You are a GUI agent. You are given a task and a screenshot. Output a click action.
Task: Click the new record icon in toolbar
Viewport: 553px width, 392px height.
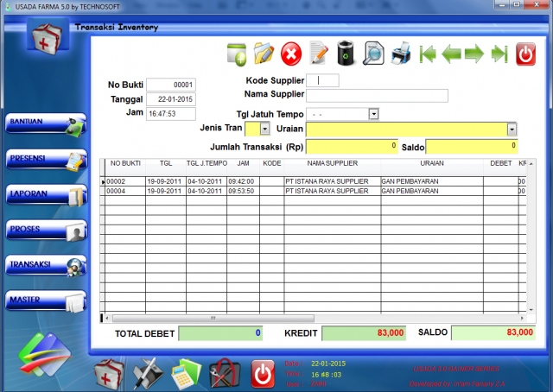click(237, 54)
